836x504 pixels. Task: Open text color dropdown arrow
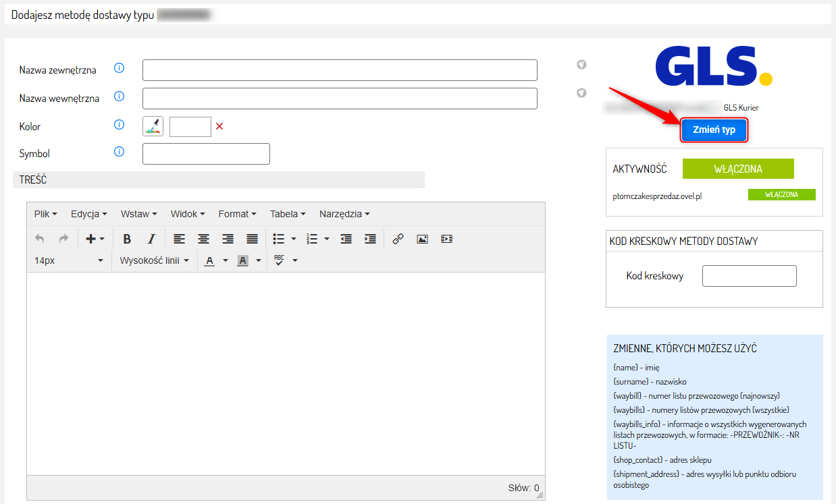[x=226, y=260]
